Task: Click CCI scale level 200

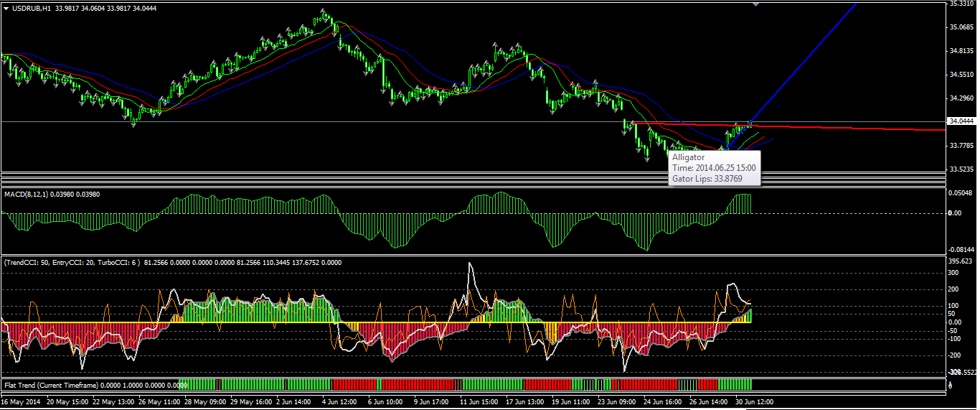Action: click(953, 289)
